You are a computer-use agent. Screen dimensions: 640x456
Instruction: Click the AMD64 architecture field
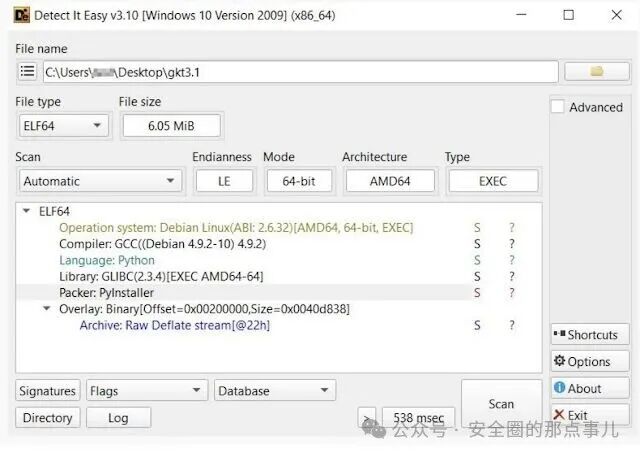(x=390, y=181)
